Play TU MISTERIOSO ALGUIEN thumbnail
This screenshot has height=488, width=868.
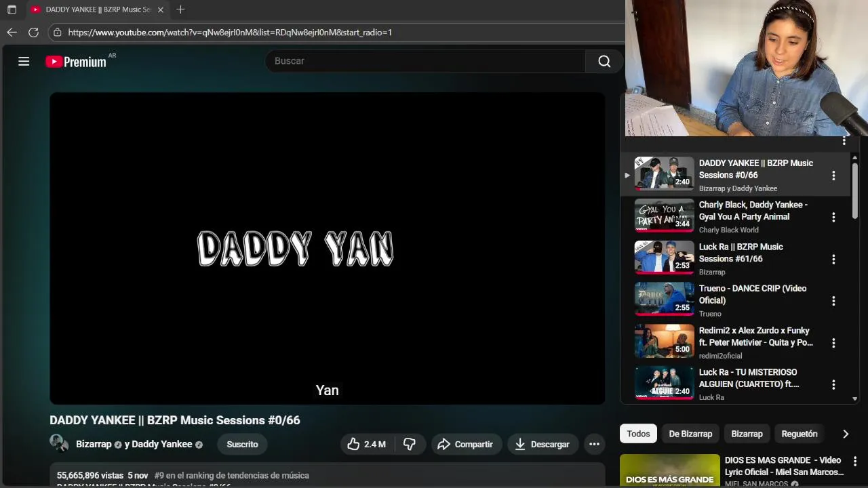click(x=664, y=383)
